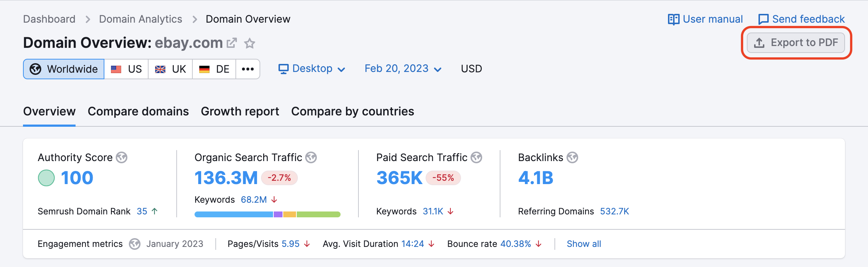Switch to the Compare domains tab
Viewport: 868px width, 267px height.
[x=138, y=111]
